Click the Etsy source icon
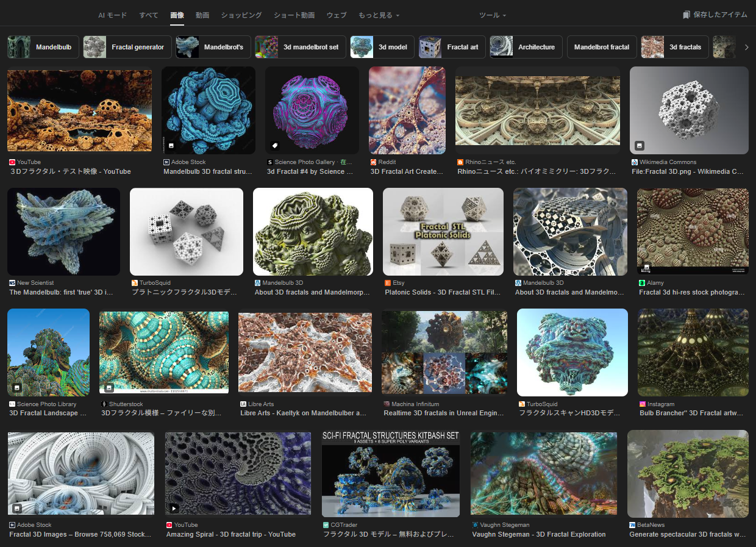The width and height of the screenshot is (756, 547). pos(388,283)
